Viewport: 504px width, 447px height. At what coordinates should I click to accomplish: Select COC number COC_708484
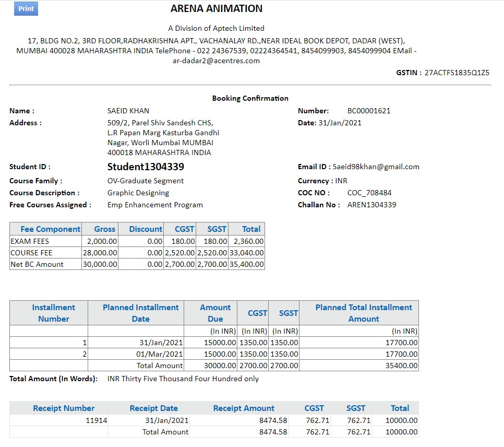click(369, 193)
